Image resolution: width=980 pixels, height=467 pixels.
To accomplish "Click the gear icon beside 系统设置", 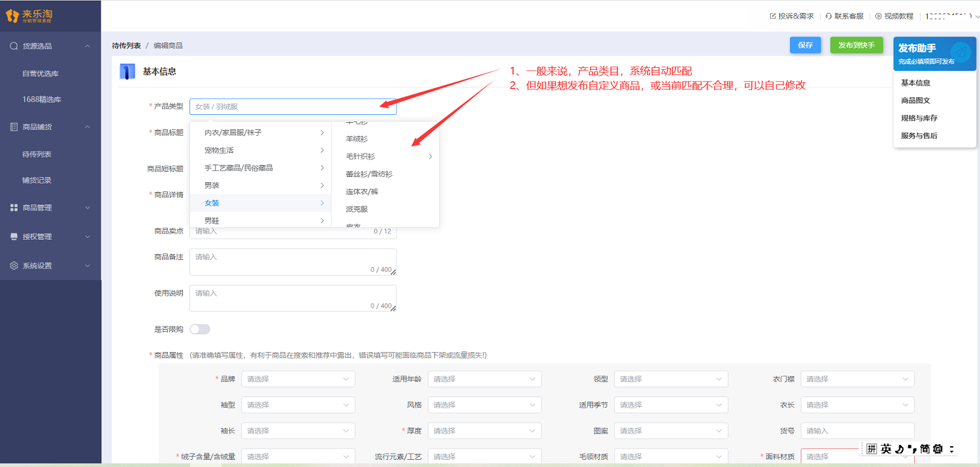I will (14, 266).
